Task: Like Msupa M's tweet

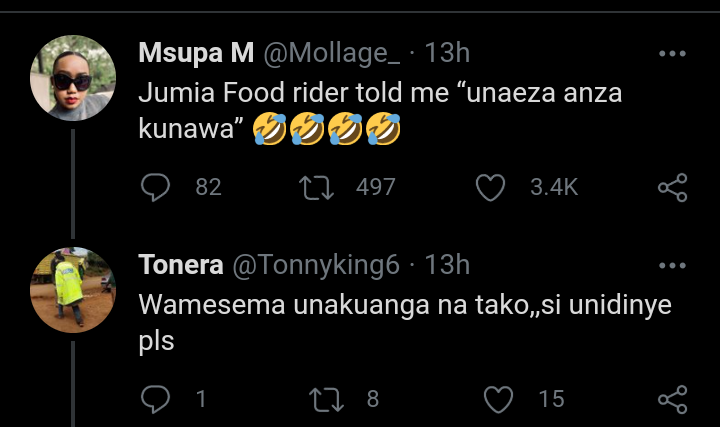Action: pos(489,187)
